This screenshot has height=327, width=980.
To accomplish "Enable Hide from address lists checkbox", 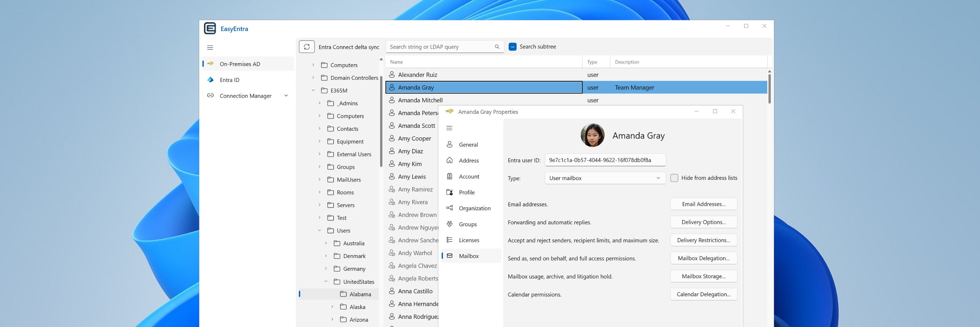I will (674, 178).
